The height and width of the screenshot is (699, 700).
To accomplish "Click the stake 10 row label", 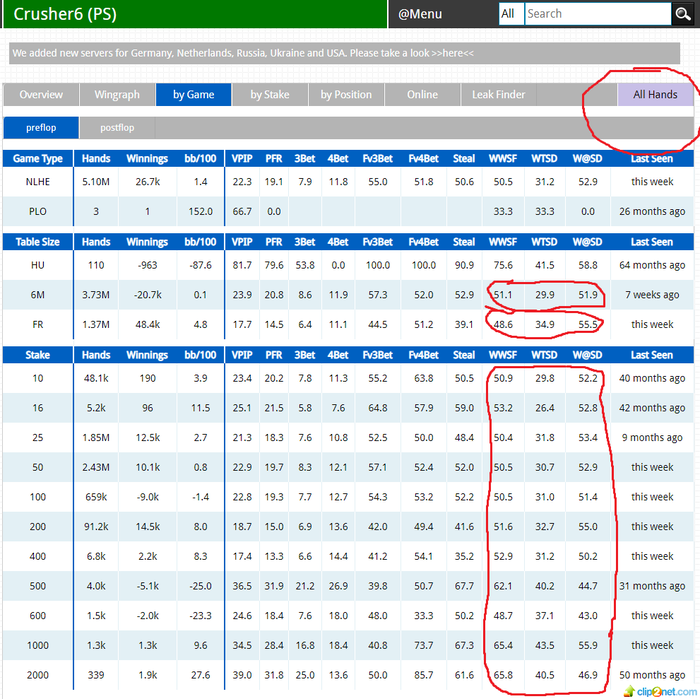I will click(38, 378).
